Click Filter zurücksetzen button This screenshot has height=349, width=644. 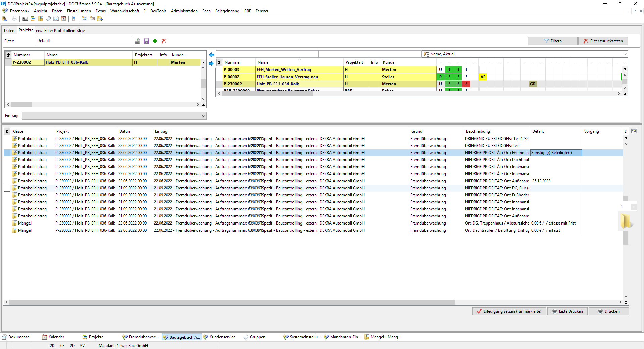coord(603,41)
